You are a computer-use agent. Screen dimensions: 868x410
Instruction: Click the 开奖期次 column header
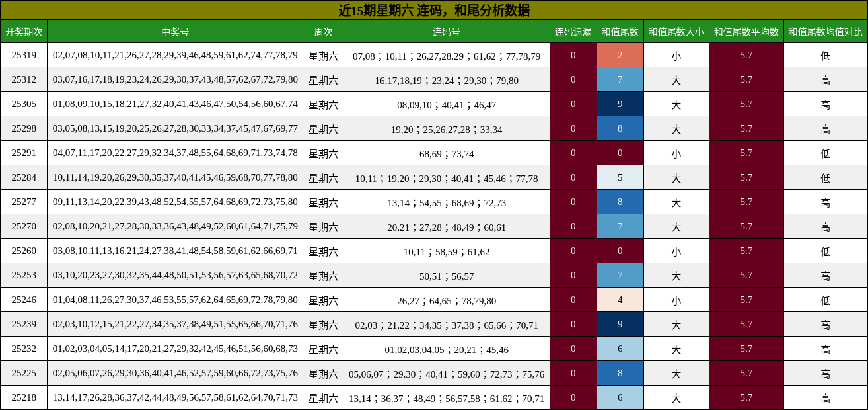click(25, 31)
